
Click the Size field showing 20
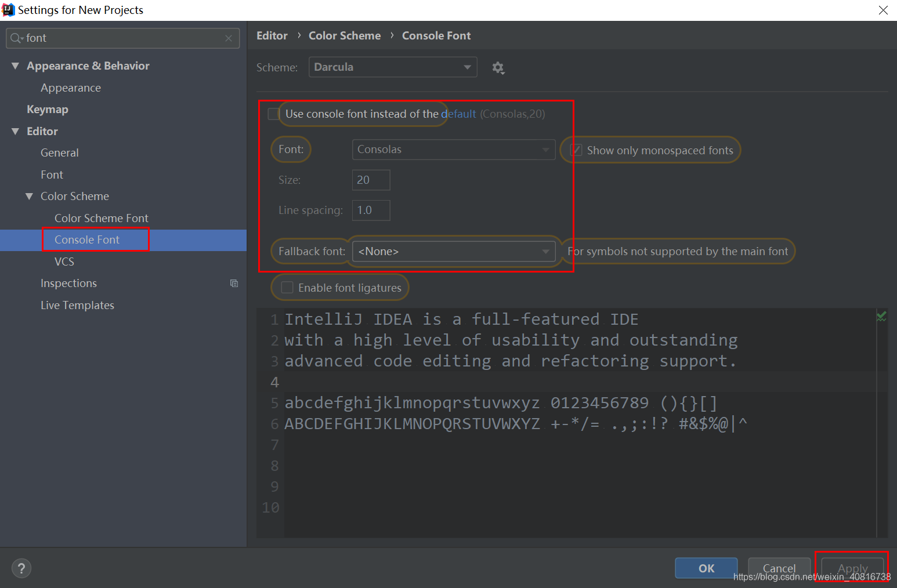[371, 180]
